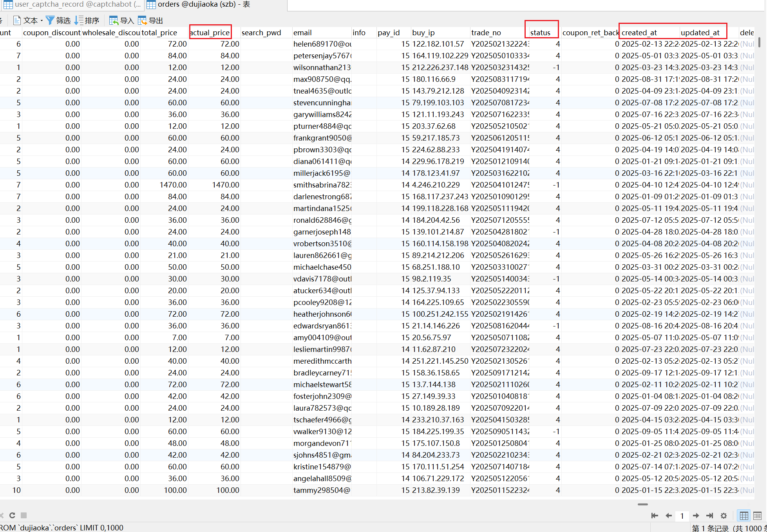767x532 pixels.
Task: Jump to first page arrow
Action: [655, 516]
